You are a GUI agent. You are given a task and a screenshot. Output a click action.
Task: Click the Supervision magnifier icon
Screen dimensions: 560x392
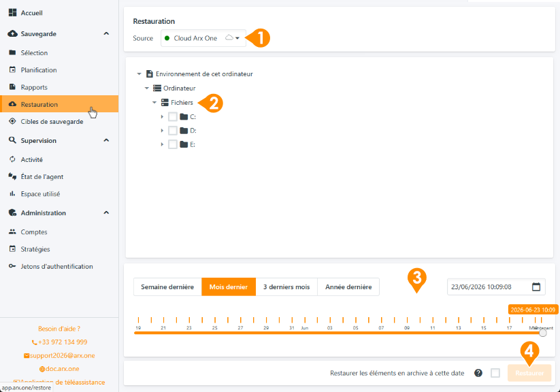(x=12, y=140)
